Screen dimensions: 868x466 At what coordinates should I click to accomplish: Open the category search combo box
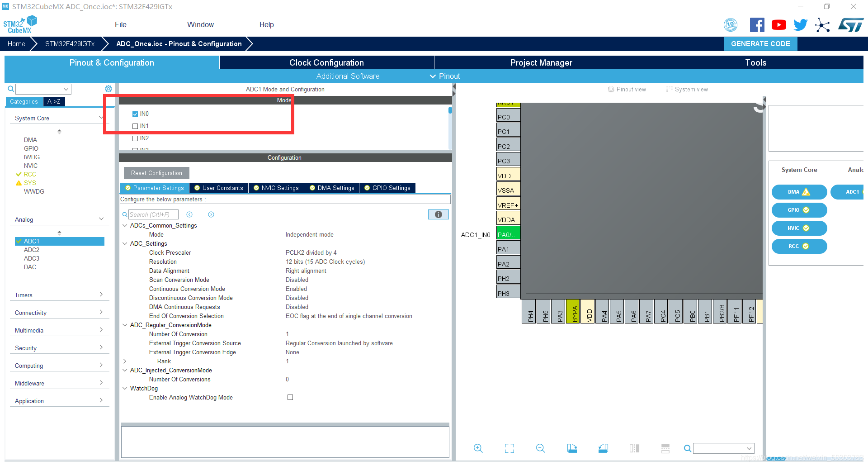[43, 89]
